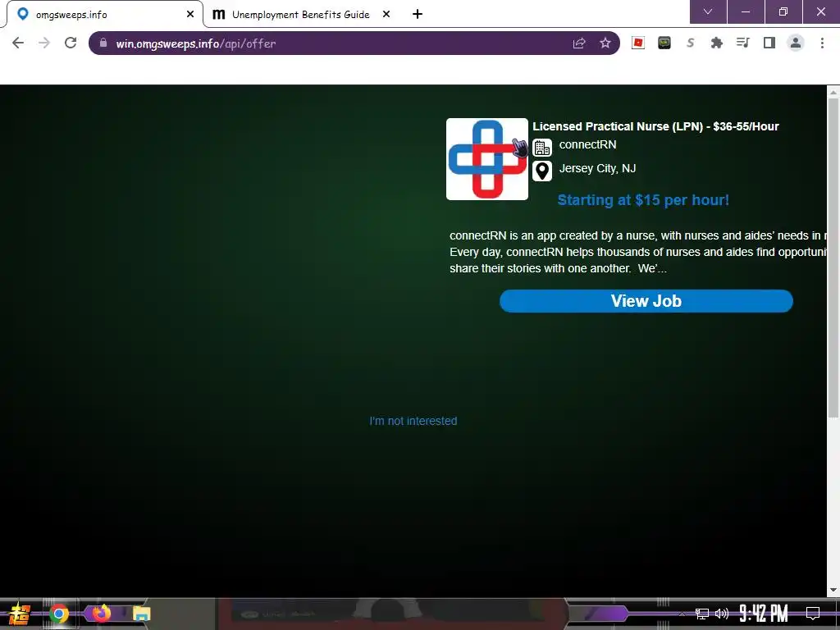Click the connectRN job description paragraph
The height and width of the screenshot is (630, 840).
tap(637, 252)
